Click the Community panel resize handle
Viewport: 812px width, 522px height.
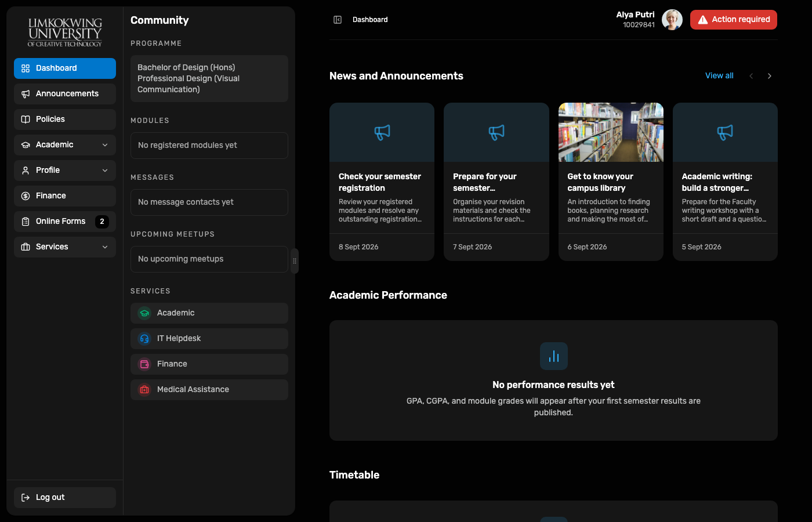point(295,261)
